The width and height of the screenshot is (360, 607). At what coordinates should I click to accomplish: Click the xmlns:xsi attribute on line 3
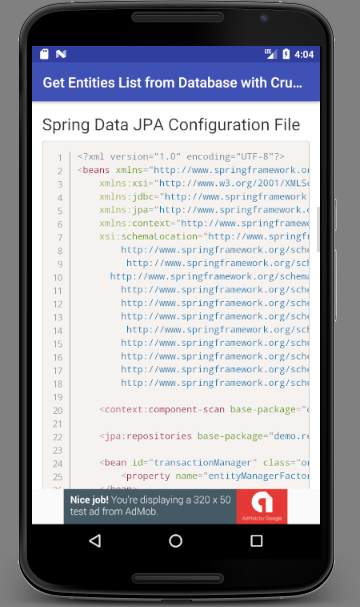click(x=204, y=183)
